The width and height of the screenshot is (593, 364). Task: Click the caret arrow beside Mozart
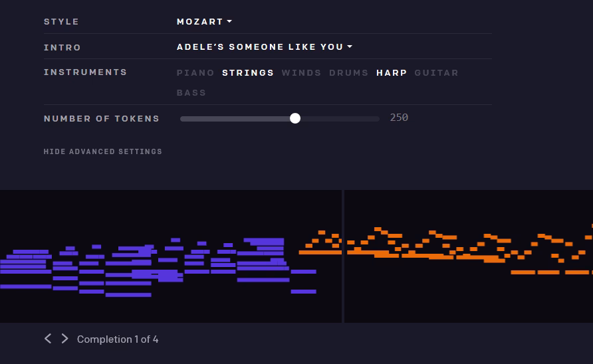click(x=229, y=22)
